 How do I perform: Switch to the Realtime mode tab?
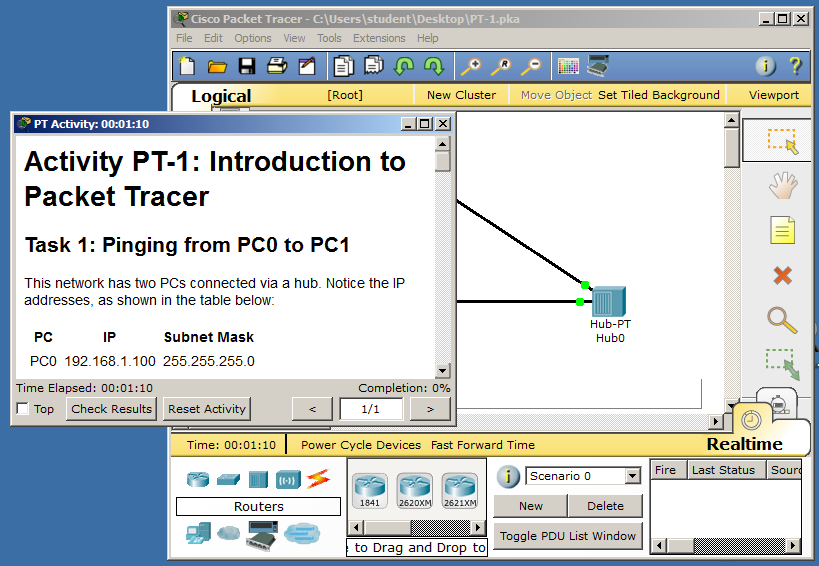coord(745,444)
